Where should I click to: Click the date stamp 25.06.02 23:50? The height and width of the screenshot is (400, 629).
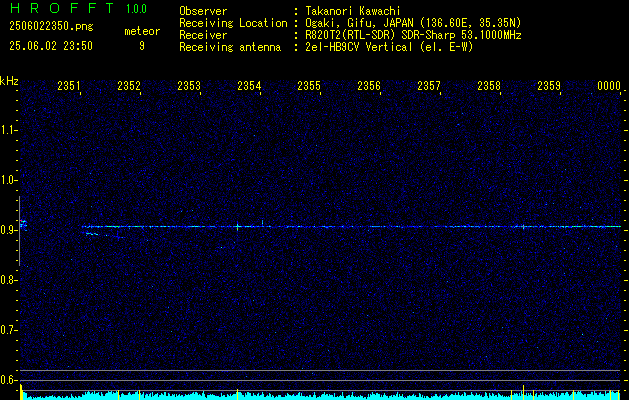[51, 46]
